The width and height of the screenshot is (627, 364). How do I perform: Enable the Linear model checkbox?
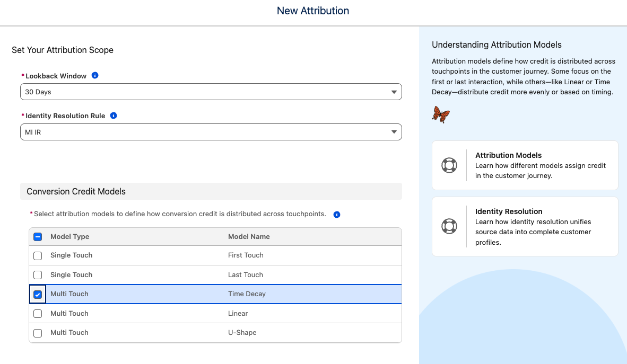38,314
